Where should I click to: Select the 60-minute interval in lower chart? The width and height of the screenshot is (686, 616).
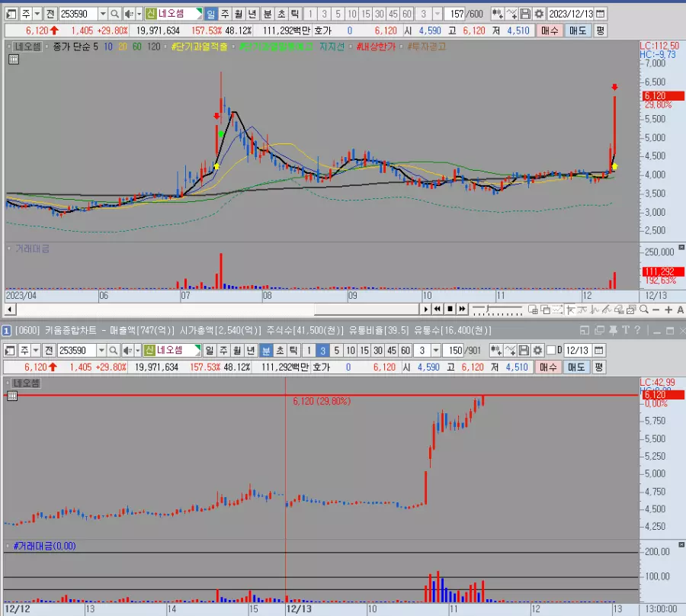coord(406,351)
